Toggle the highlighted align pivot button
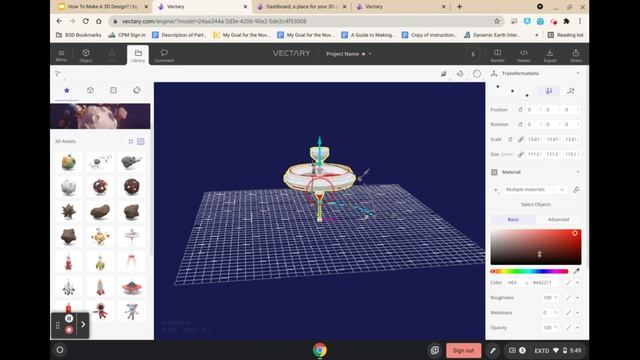This screenshot has height=360, width=640. [549, 91]
